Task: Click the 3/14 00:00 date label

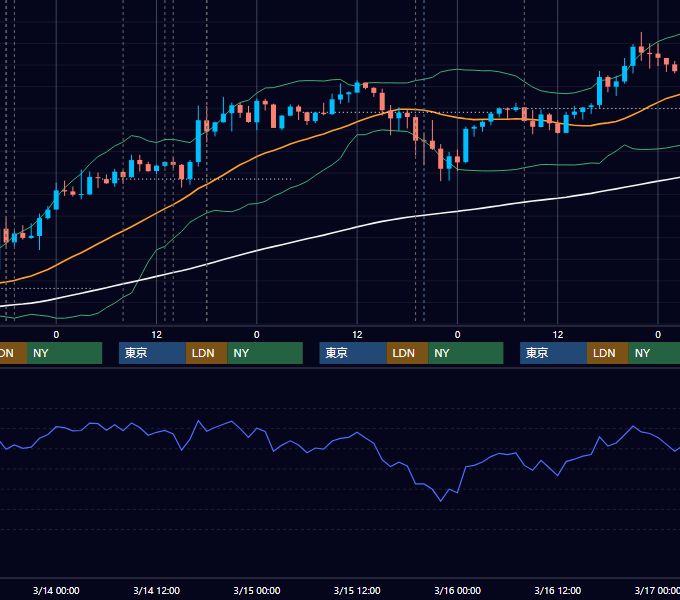Action: (x=56, y=590)
